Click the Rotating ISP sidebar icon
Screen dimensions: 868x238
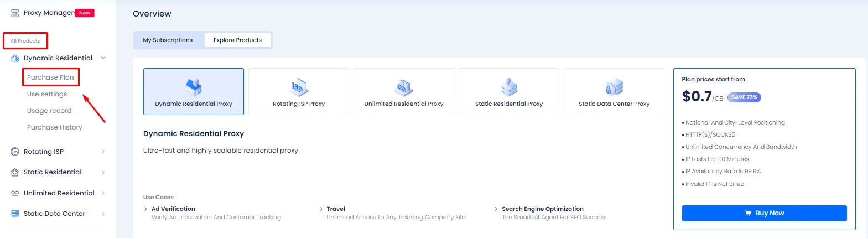[15, 152]
